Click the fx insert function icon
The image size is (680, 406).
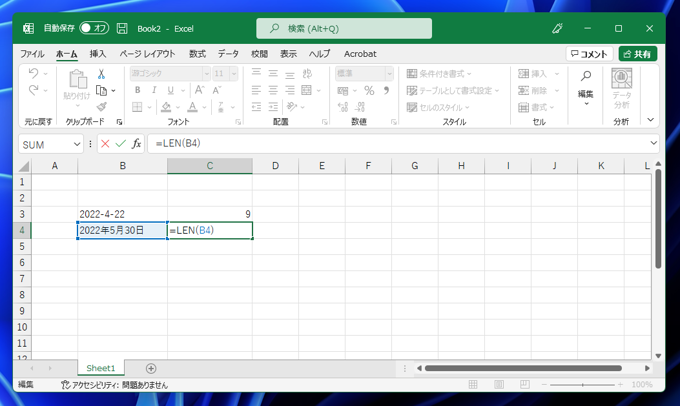(136, 144)
